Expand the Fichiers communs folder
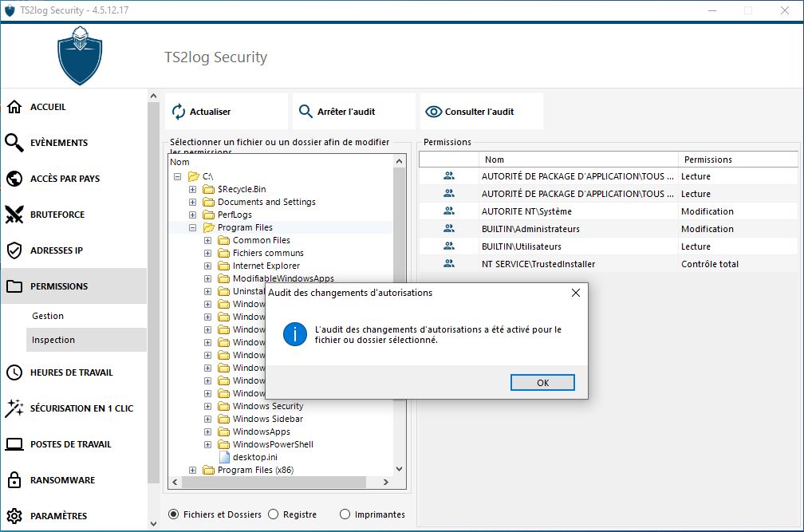The height and width of the screenshot is (532, 804). pyautogui.click(x=207, y=253)
